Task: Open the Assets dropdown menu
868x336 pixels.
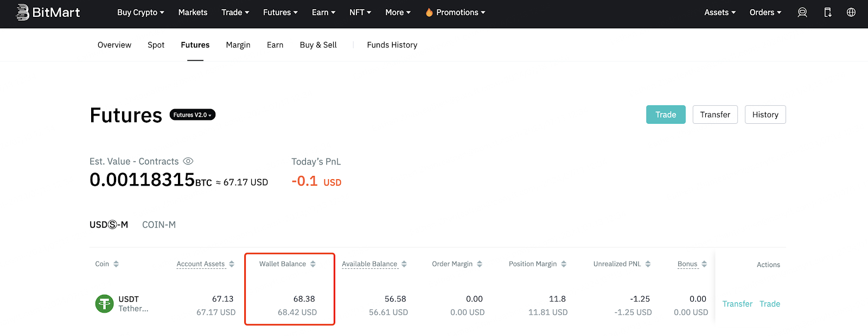Action: [720, 12]
